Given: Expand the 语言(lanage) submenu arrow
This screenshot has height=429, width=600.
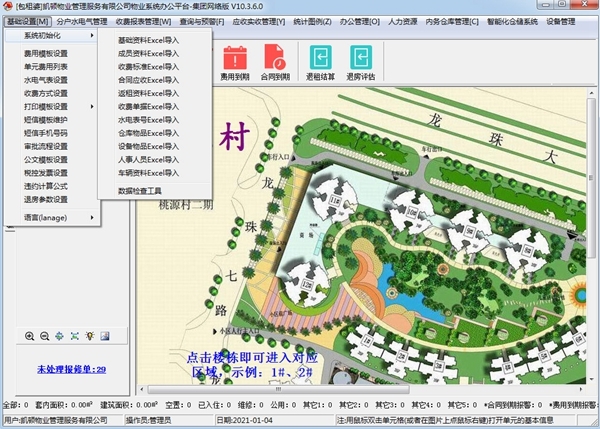Looking at the screenshot, I should (92, 217).
